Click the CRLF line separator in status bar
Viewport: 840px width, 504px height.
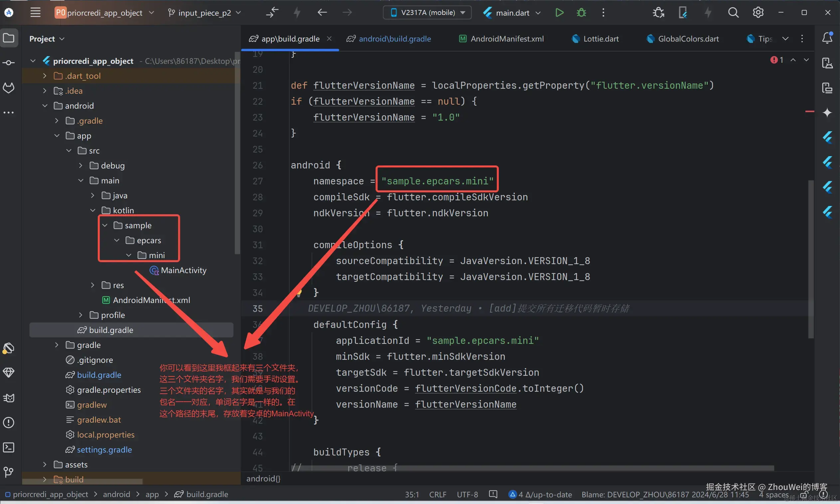pos(437,494)
